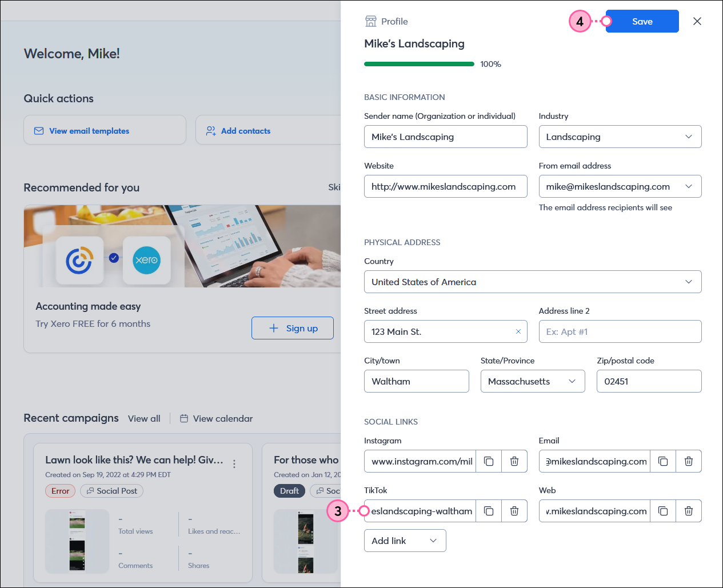Click the 'Shares' label

(198, 566)
